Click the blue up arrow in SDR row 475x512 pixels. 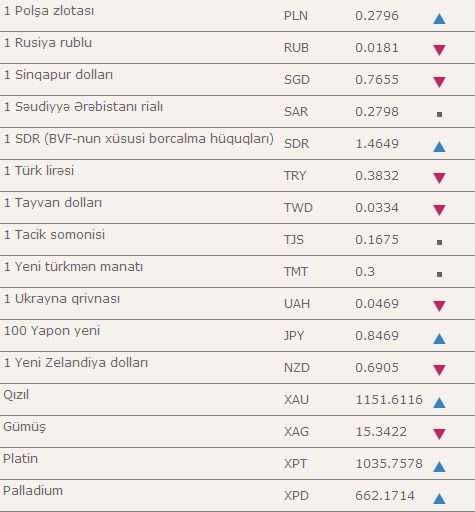pos(439,147)
